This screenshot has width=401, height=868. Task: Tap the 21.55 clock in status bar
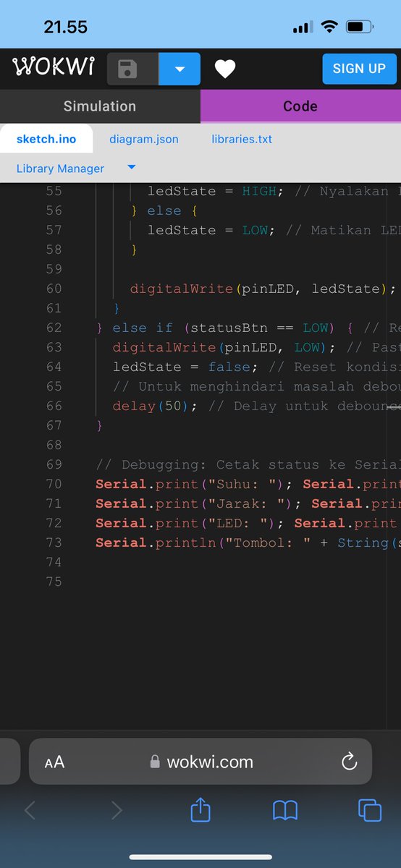point(66,27)
